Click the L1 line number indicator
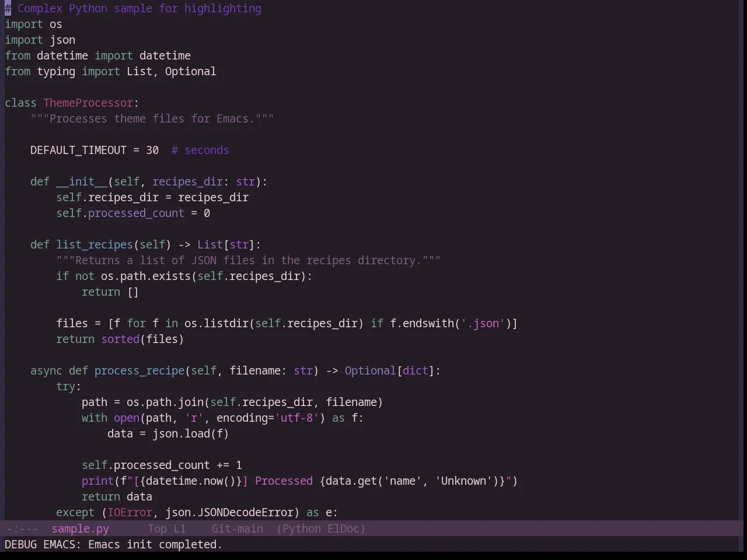The image size is (747, 560). 179,528
